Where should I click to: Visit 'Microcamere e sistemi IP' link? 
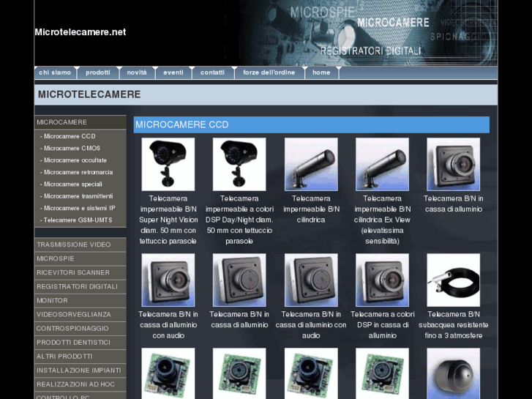pos(78,208)
